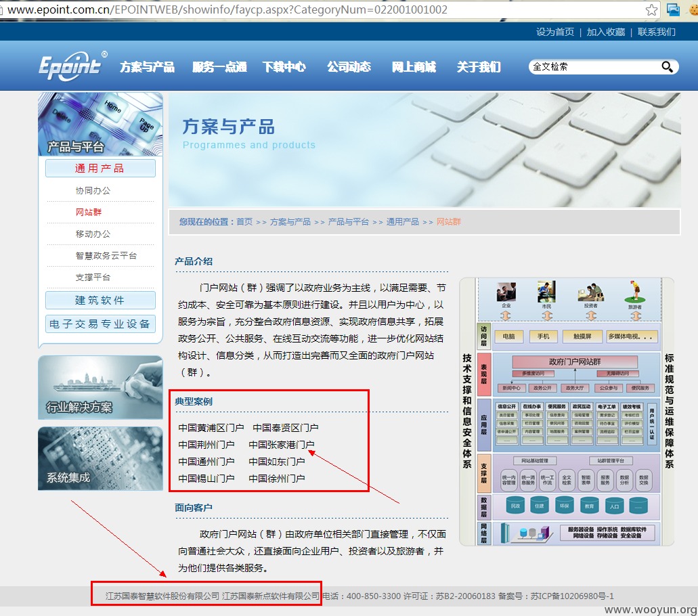This screenshot has height=616, width=698.
Task: Go to 产品与平台 in the breadcrumb
Action: coord(349,221)
